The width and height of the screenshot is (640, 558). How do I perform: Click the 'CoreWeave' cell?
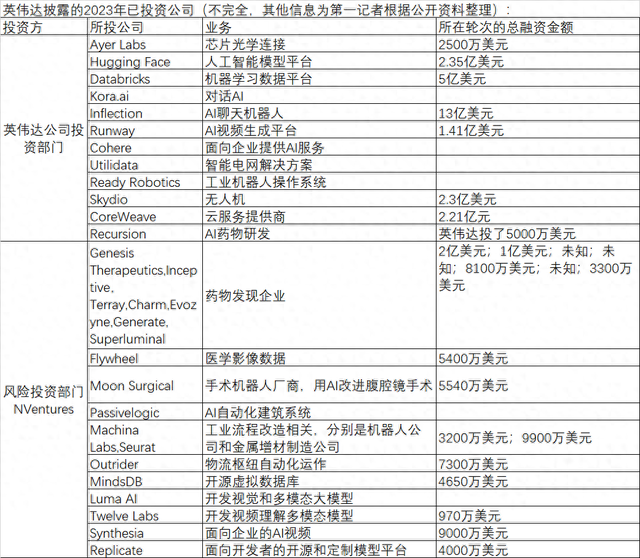pos(145,216)
